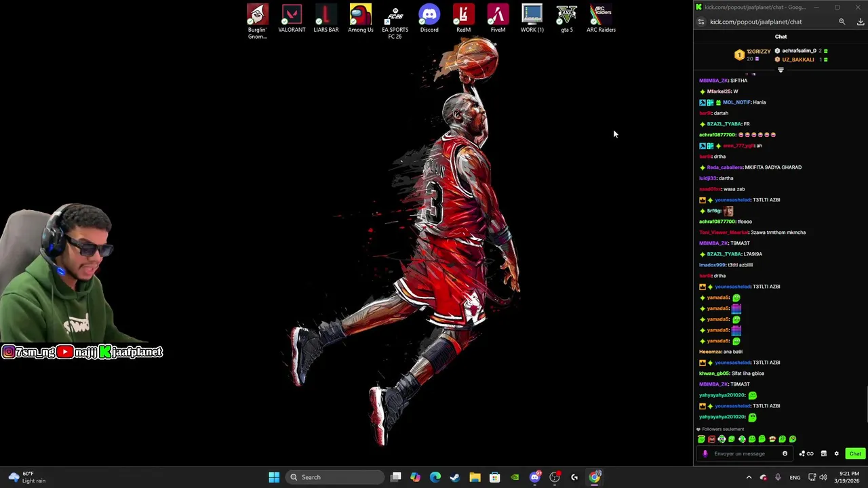Switch to Discord in the taskbar
The height and width of the screenshot is (488, 868).
click(x=535, y=477)
